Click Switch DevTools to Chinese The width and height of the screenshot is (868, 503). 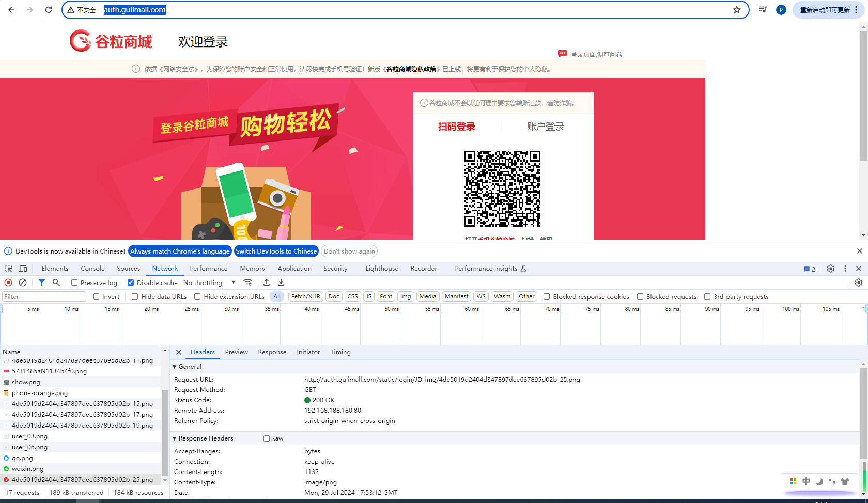(276, 251)
